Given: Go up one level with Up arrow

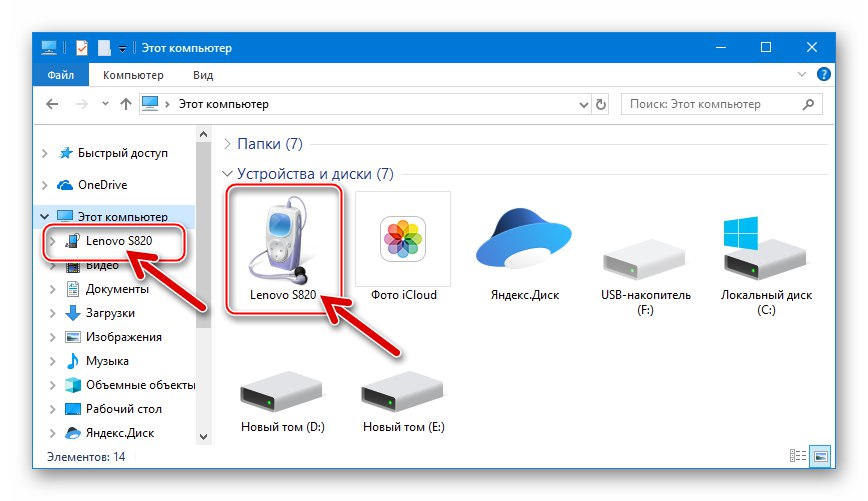Looking at the screenshot, I should click(x=126, y=104).
